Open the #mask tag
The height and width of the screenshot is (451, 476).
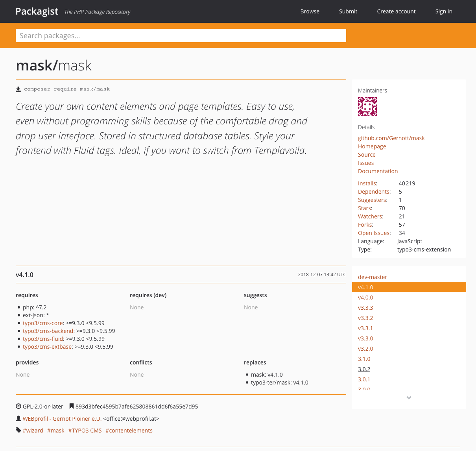(55, 431)
